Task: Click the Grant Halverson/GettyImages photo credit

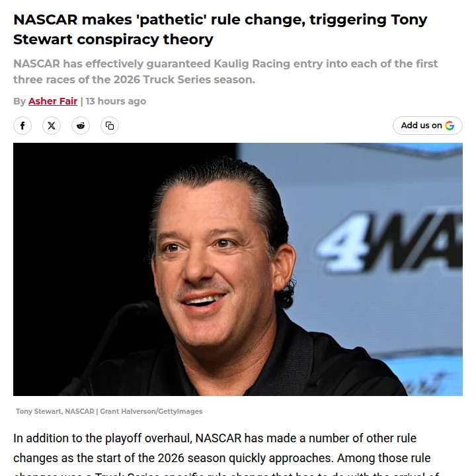Action: pyautogui.click(x=151, y=411)
